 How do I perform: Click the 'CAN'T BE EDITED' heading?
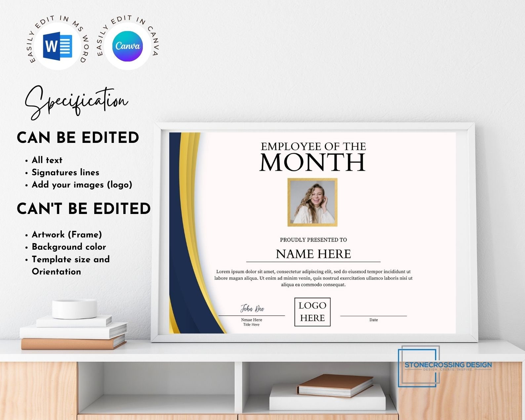coord(84,208)
